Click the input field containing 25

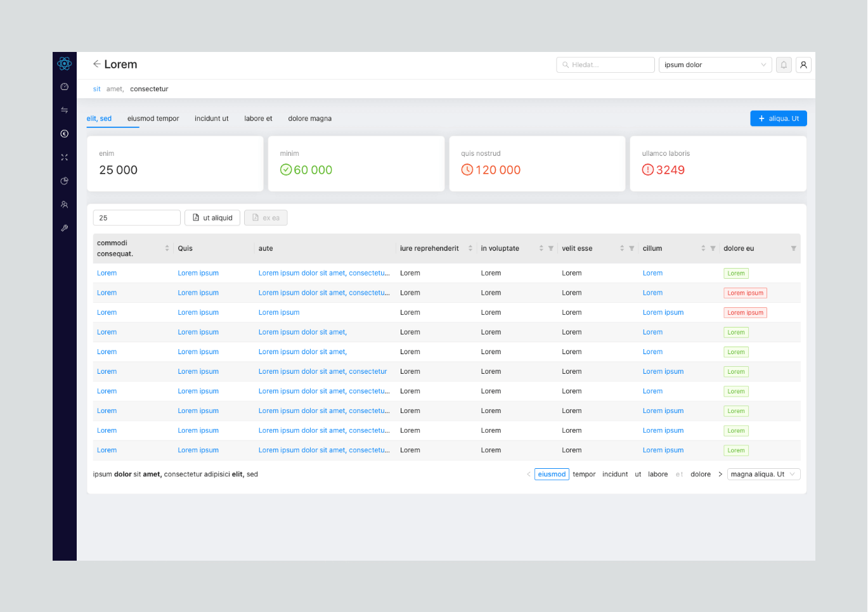(x=137, y=218)
